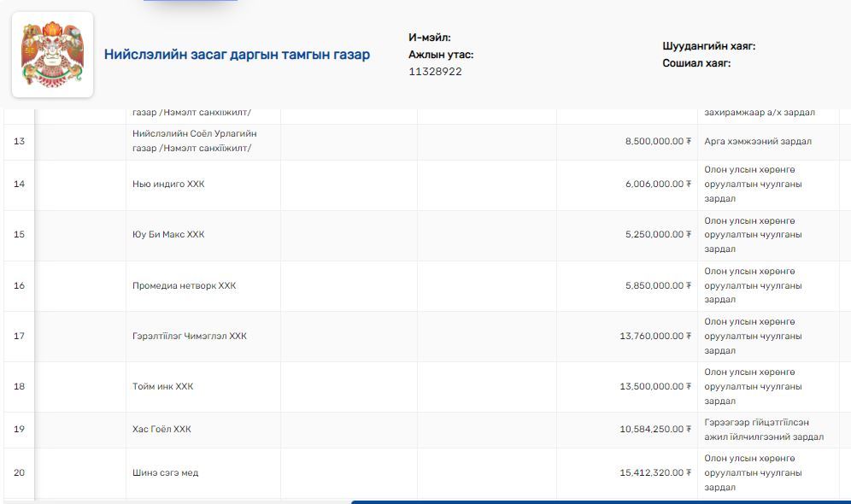Click the Тойм инк ХХК cell
The width and height of the screenshot is (851, 504).
coord(162,386)
